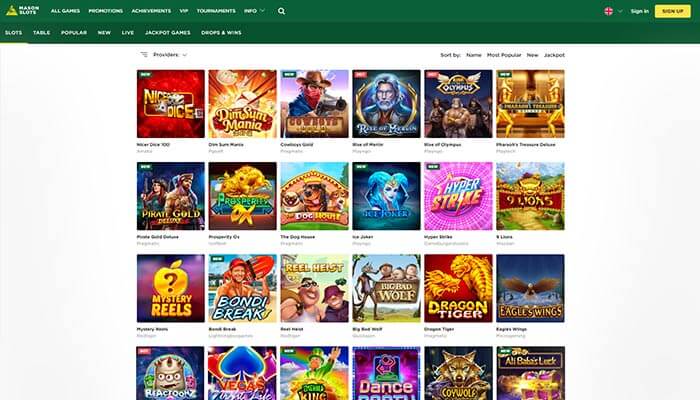This screenshot has height=400, width=700.
Task: Expand the Info menu dropdown
Action: tap(254, 11)
